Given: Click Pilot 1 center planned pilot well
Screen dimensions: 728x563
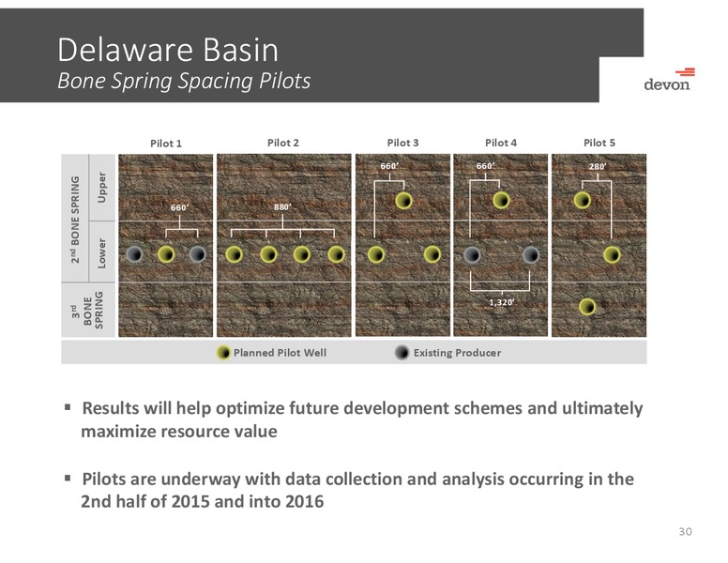Looking at the screenshot, I should [166, 254].
